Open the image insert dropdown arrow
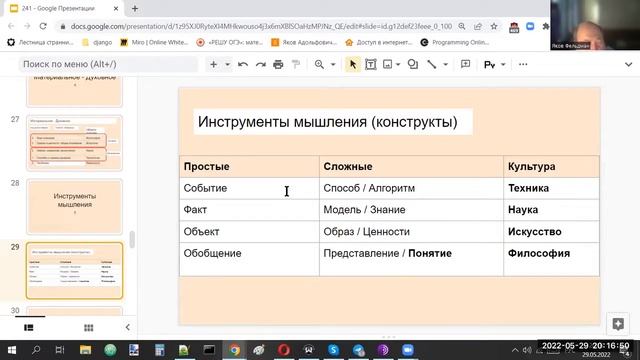 [x=398, y=64]
